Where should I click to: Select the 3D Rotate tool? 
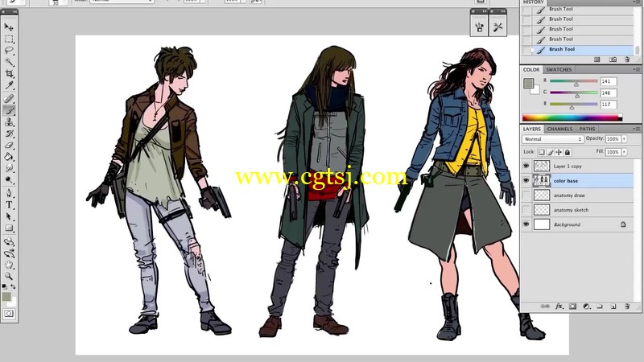(9, 241)
